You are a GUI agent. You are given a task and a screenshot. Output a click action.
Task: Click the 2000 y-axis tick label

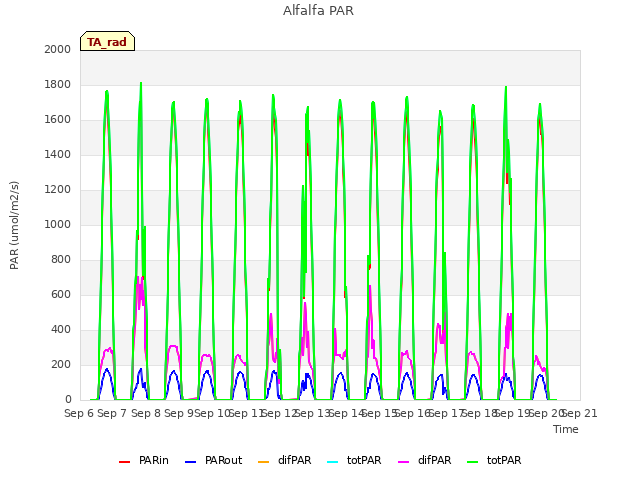58,49
